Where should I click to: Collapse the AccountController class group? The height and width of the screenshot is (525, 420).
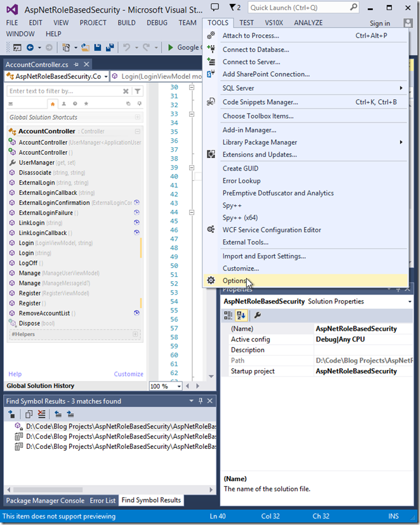point(137,131)
